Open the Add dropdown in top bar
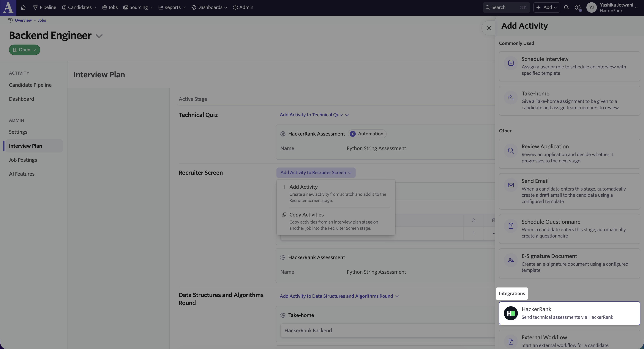This screenshot has width=644, height=349. pyautogui.click(x=547, y=7)
